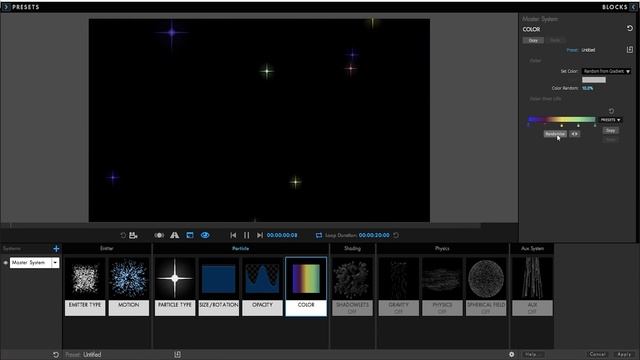640x360 pixels.
Task: Enable the AUX OFF block label
Action: (532, 308)
